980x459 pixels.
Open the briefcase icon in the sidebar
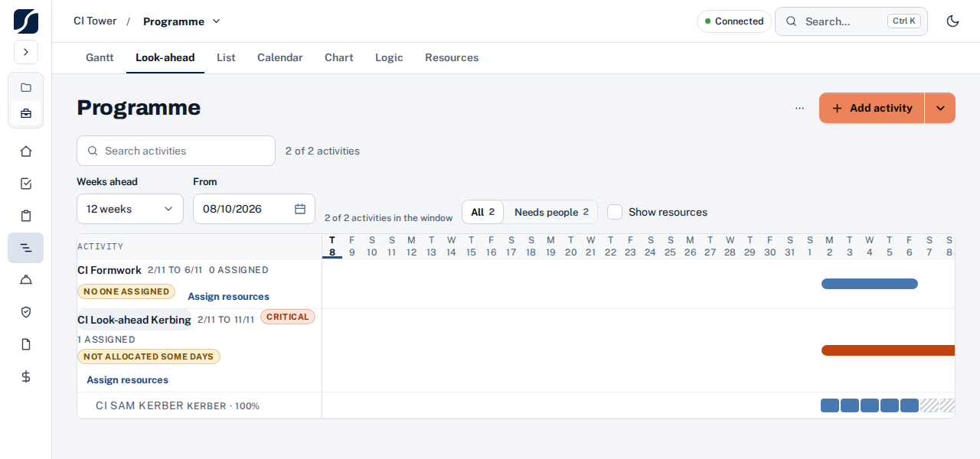tap(26, 113)
